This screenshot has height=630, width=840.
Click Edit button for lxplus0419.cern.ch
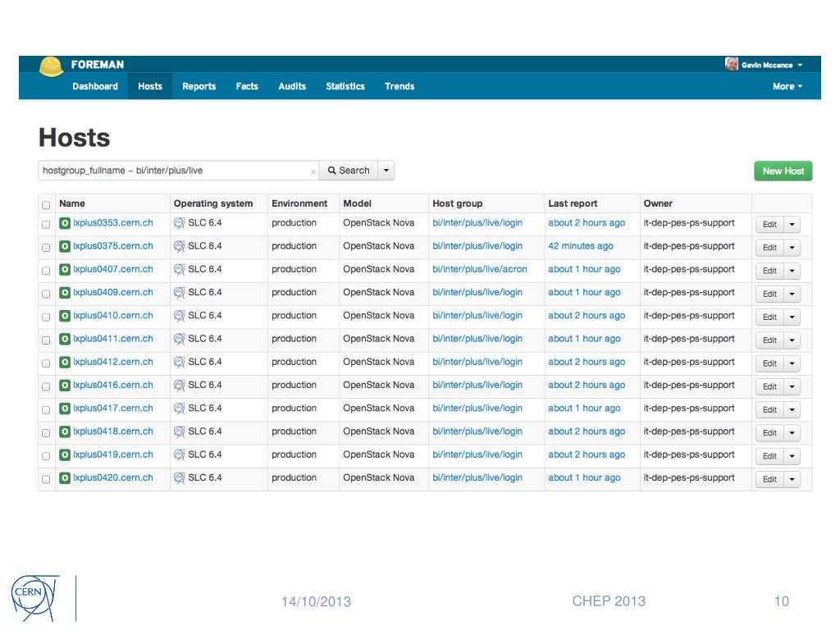[x=769, y=456]
